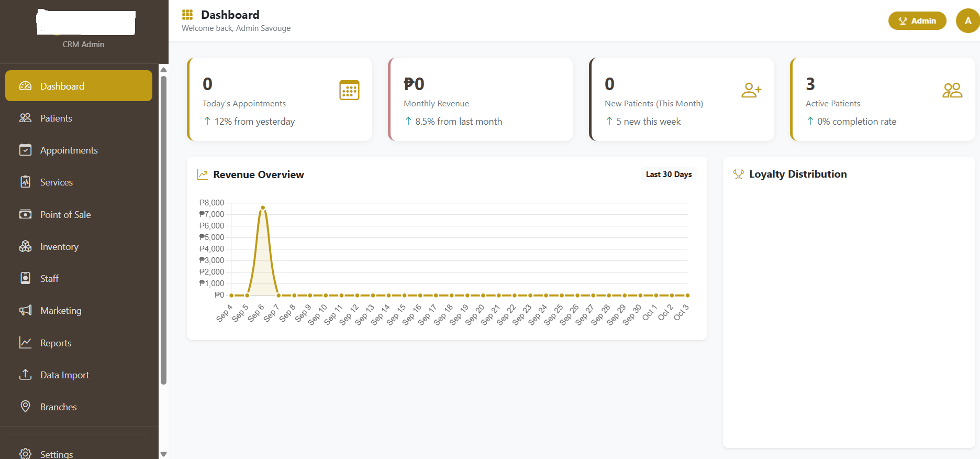
Task: Click the Settings gear icon in sidebar
Action: coord(25,454)
